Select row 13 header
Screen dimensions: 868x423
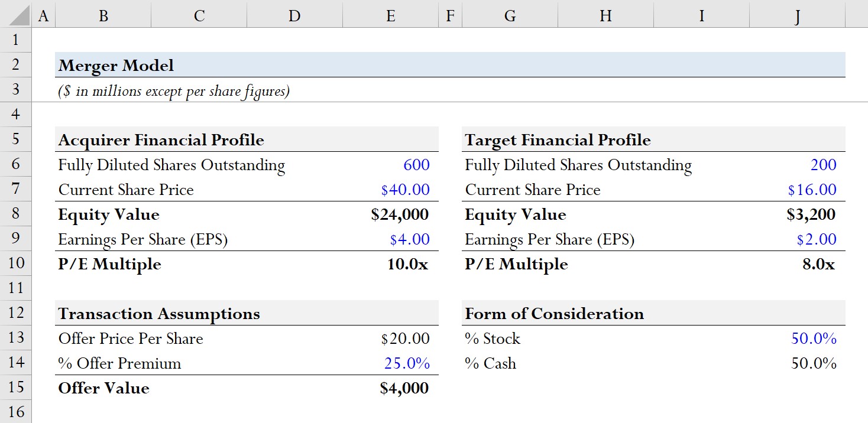coord(16,338)
